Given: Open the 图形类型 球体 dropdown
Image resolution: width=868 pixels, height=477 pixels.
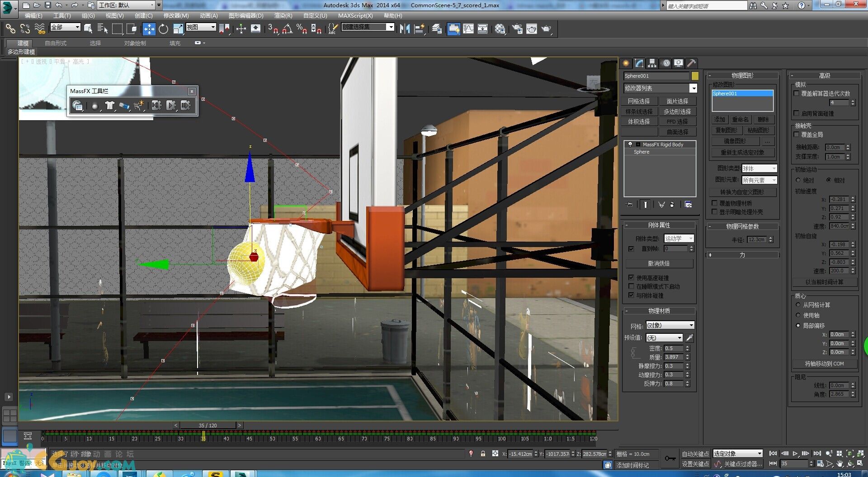Looking at the screenshot, I should point(759,168).
